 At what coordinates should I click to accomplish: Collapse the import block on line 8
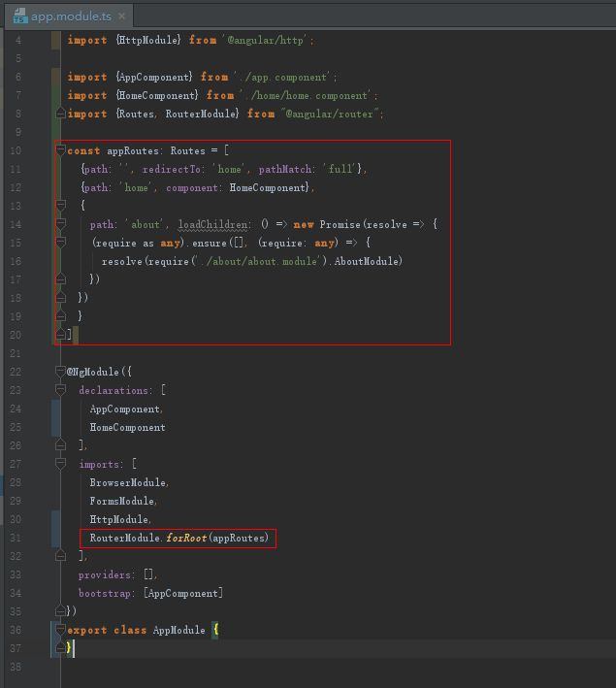coord(60,114)
